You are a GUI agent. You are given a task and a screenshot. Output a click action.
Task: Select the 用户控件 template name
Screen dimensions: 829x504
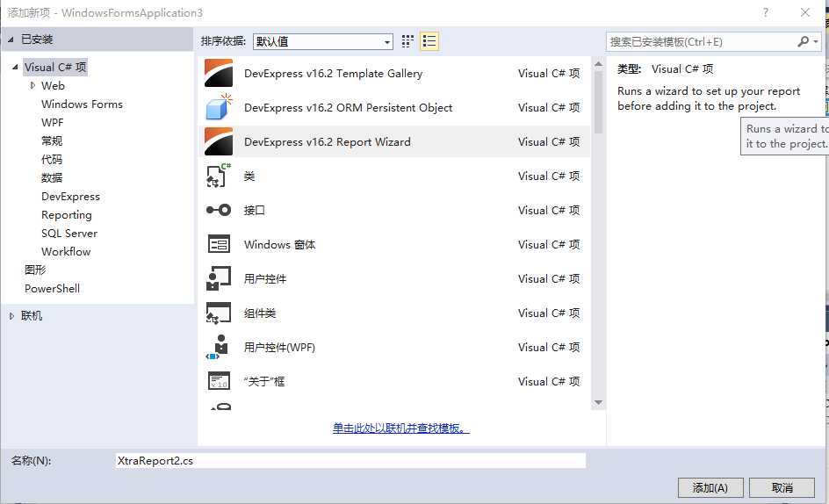265,278
